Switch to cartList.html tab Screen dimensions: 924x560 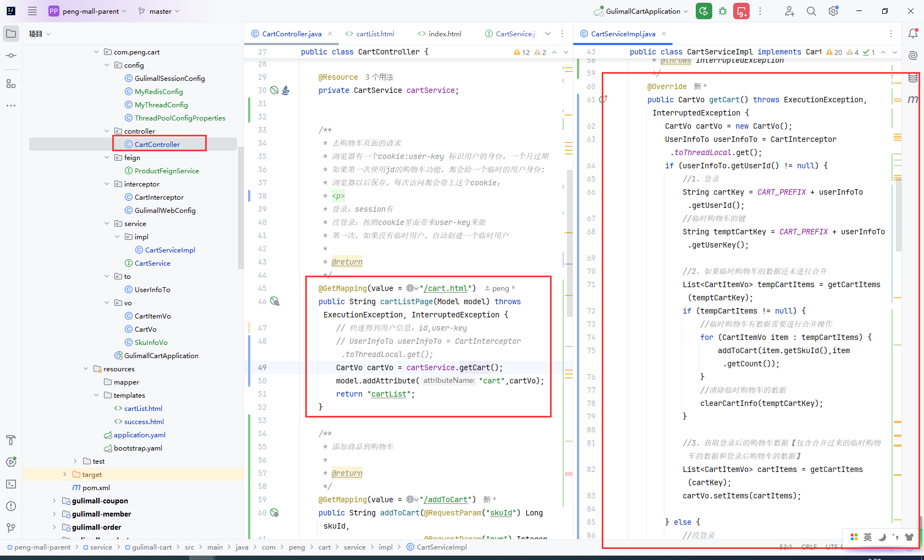(370, 34)
